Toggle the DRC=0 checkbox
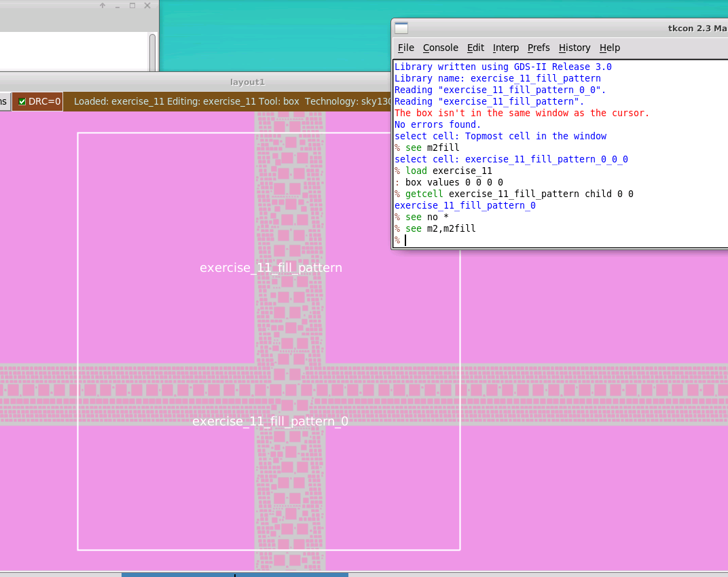Viewport: 728px width, 577px height. click(22, 101)
